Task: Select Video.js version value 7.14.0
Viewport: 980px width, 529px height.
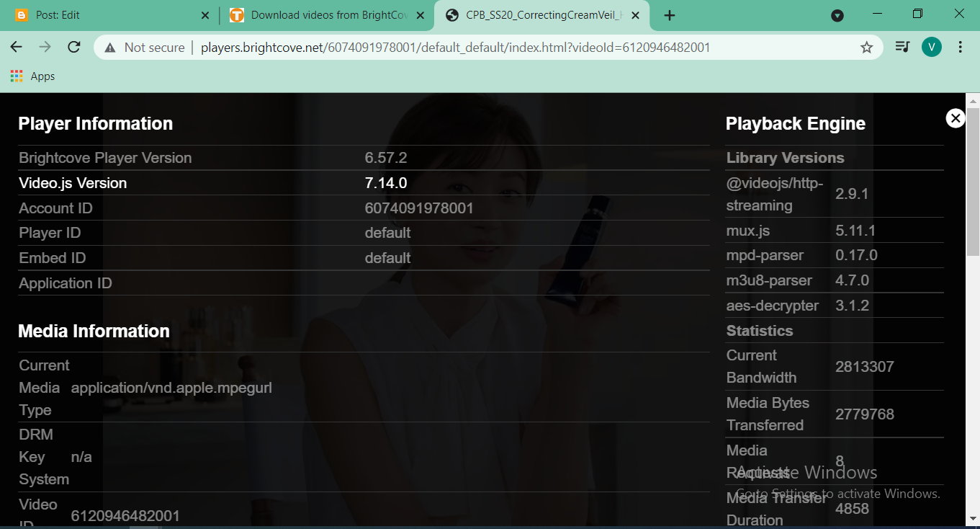Action: point(386,183)
